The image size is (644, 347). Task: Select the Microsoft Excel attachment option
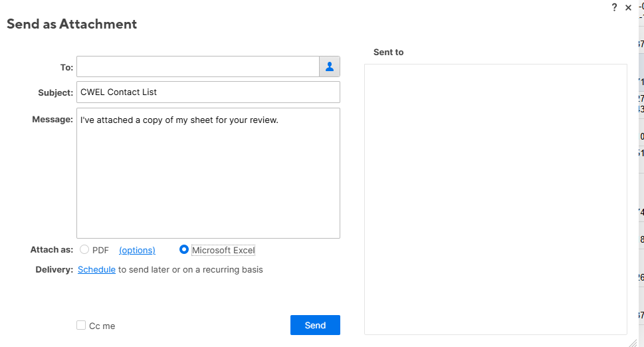pyautogui.click(x=184, y=250)
